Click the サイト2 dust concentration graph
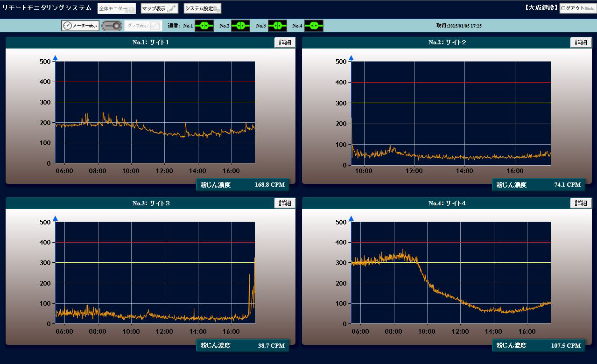 click(x=451, y=113)
